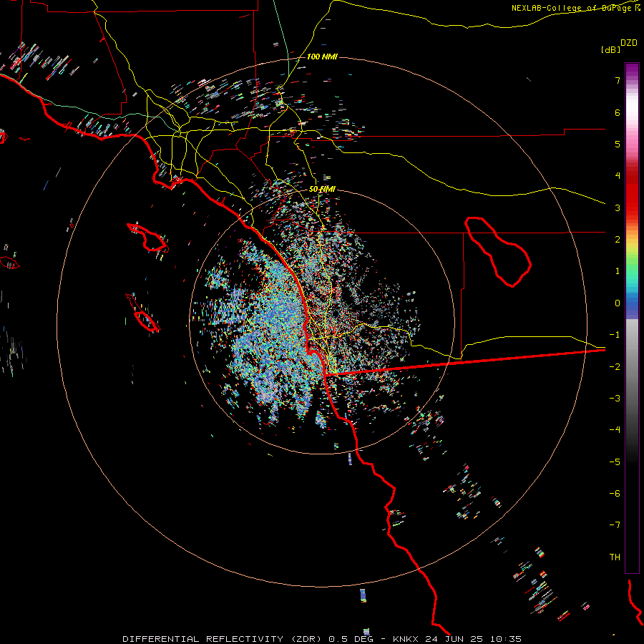Click the TH threshold label on the scale
The image size is (644, 644).
615,557
